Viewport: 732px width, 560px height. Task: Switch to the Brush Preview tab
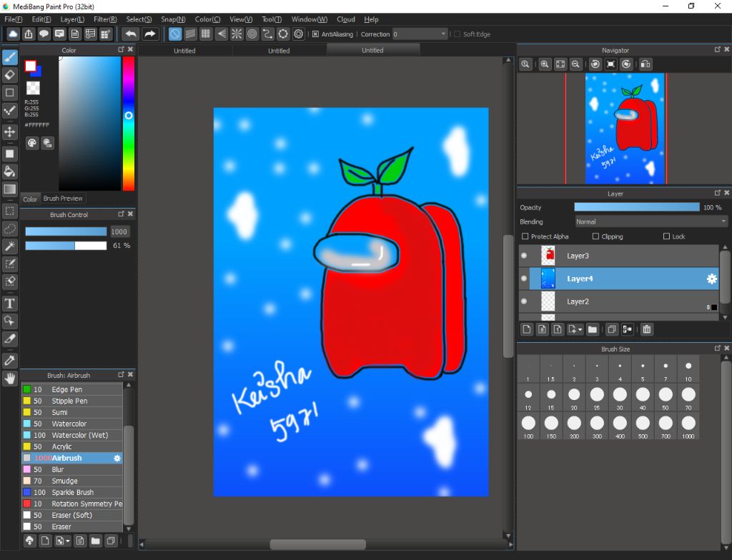63,199
